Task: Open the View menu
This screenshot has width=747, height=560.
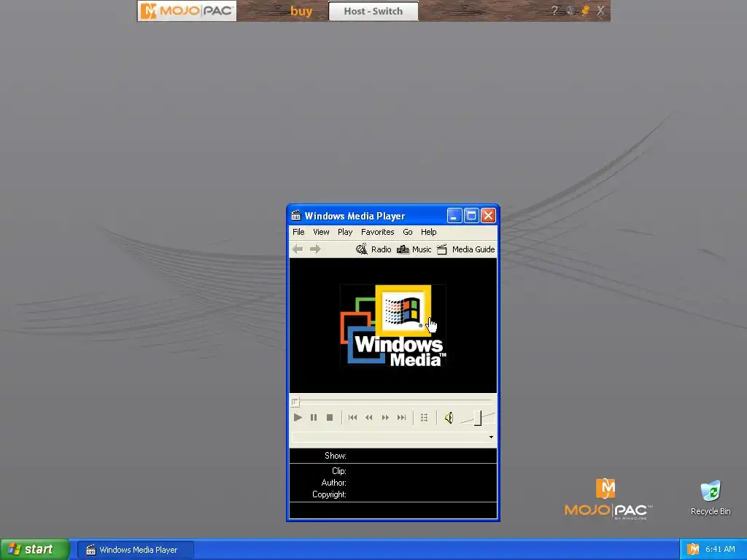Action: (x=321, y=232)
